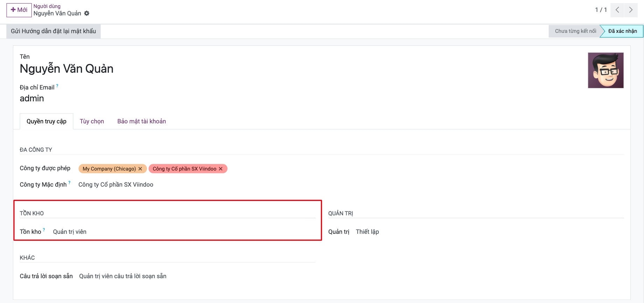
Task: Edit the email field showing admin
Action: coord(32,99)
